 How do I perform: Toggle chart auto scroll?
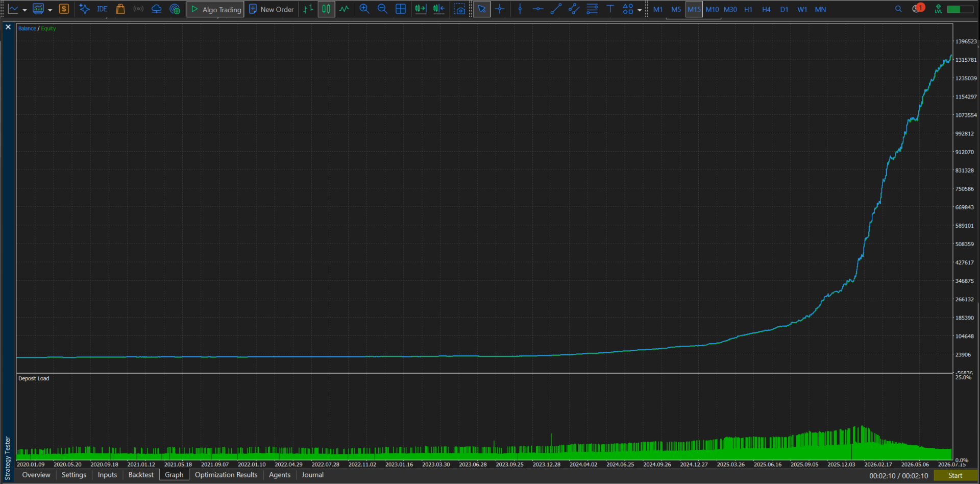[421, 9]
